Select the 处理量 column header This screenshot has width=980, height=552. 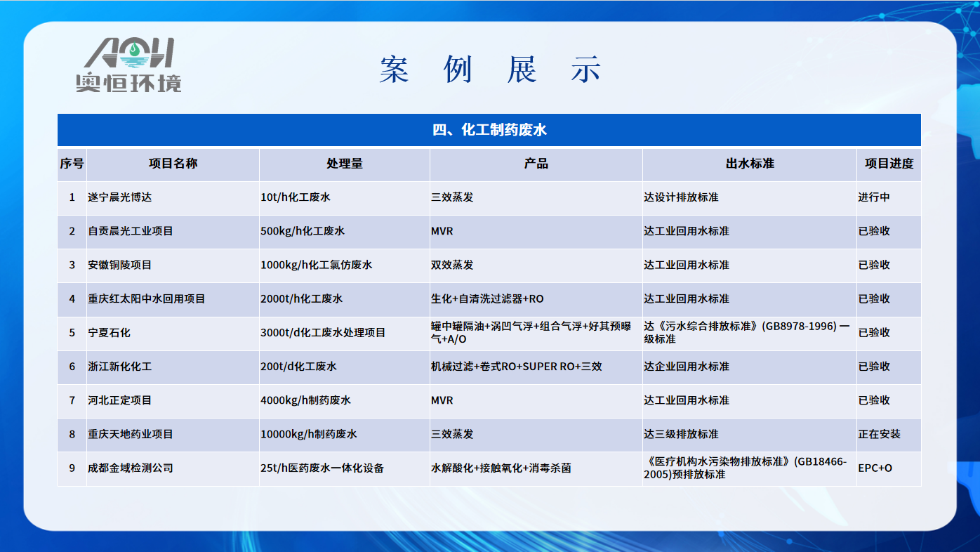(x=344, y=164)
